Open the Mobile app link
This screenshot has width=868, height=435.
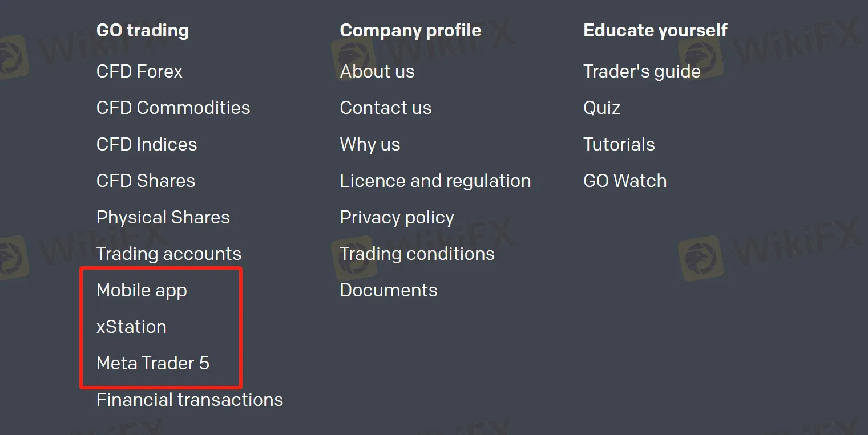click(x=142, y=290)
